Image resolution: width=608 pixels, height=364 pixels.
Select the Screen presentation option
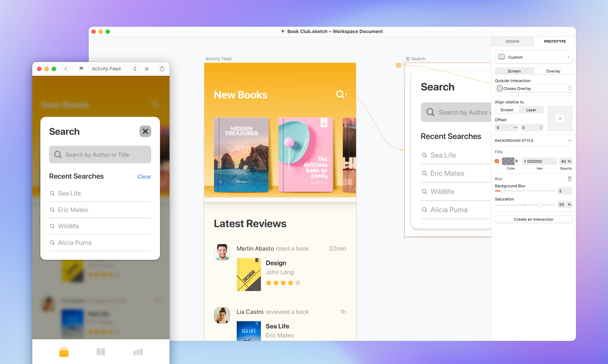(x=514, y=71)
